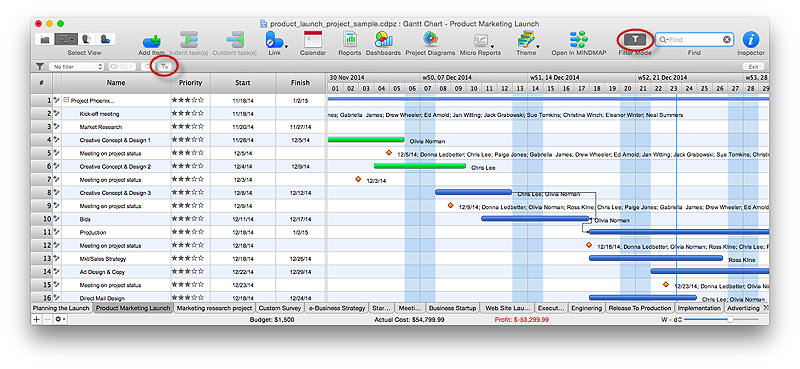Click the Find search field

tap(695, 39)
